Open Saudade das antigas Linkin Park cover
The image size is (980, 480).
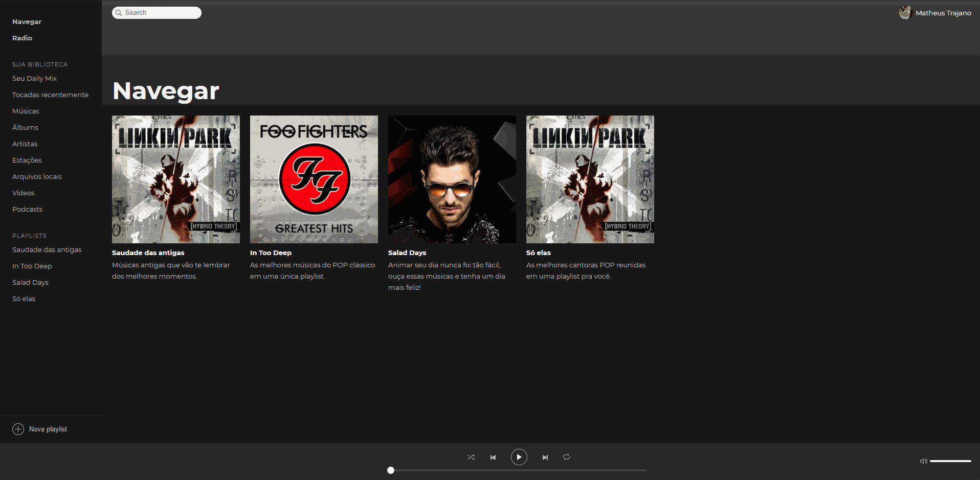[176, 179]
